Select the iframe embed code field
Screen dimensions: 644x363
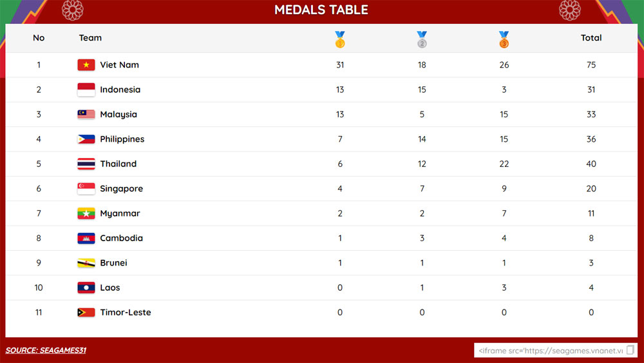tap(556, 350)
